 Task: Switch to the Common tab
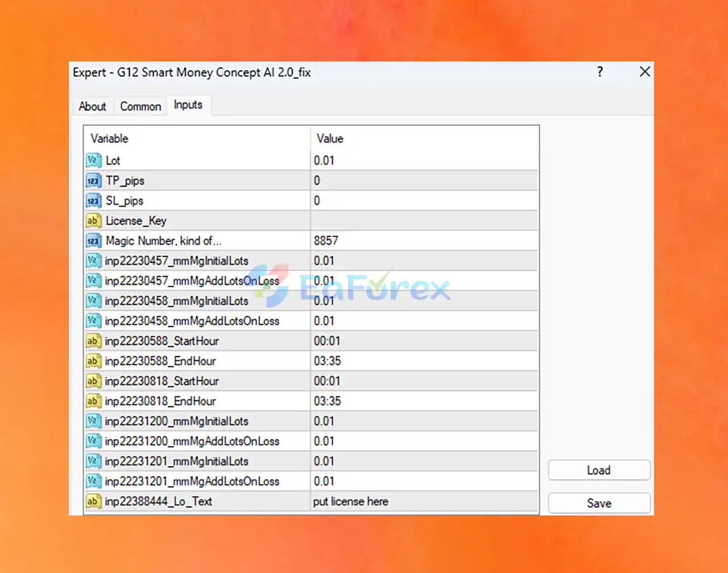tap(140, 106)
